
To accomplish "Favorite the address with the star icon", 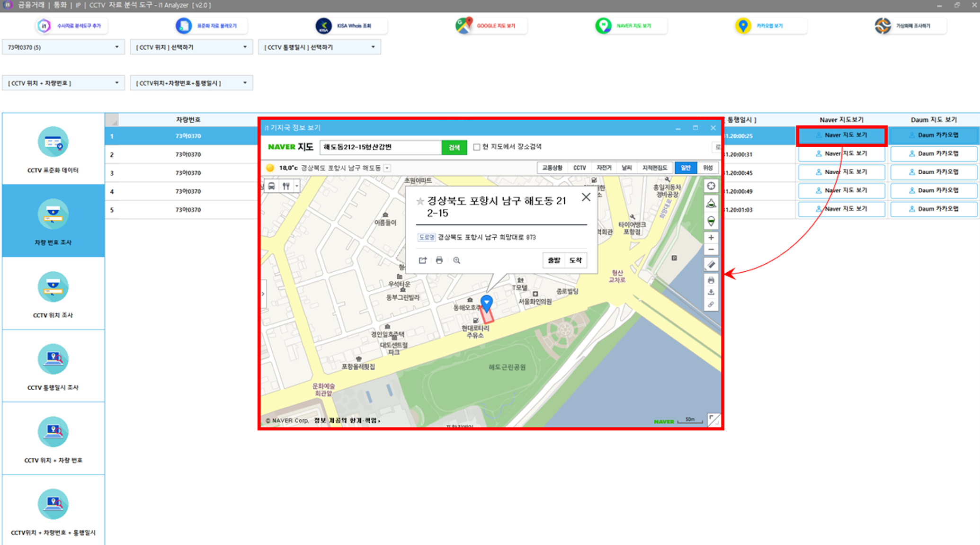I will coord(420,201).
